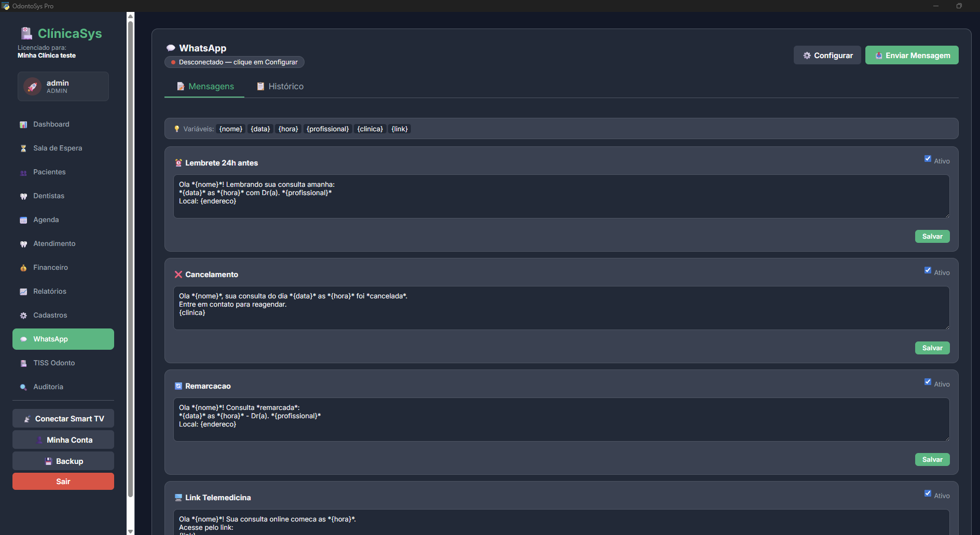This screenshot has width=980, height=535.
Task: Click the Relatórios chart icon
Action: (x=23, y=292)
